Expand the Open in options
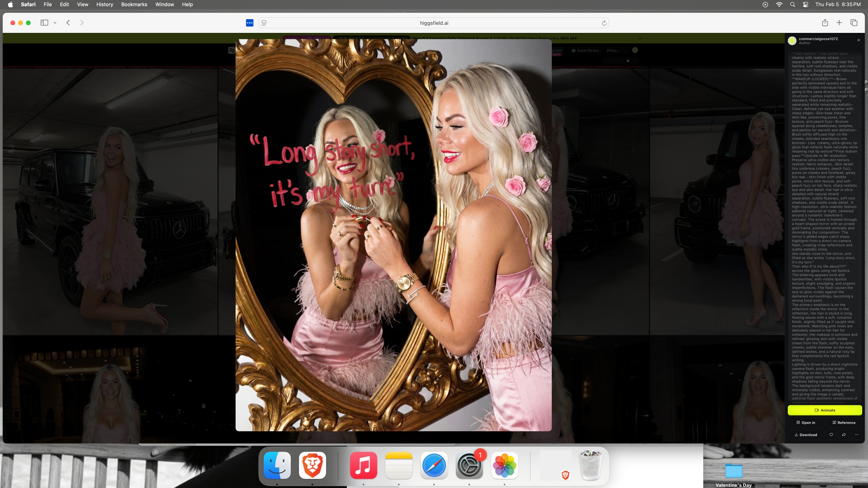This screenshot has height=488, width=868. (x=806, y=423)
